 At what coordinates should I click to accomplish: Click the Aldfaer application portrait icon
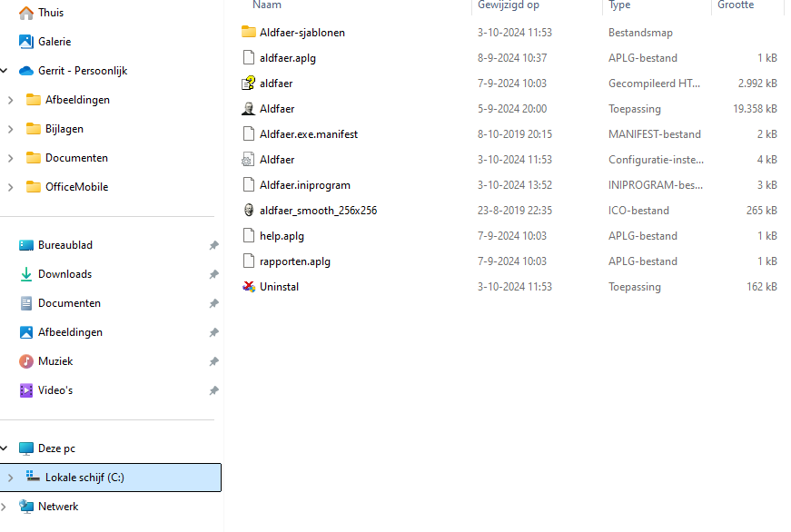(x=249, y=109)
